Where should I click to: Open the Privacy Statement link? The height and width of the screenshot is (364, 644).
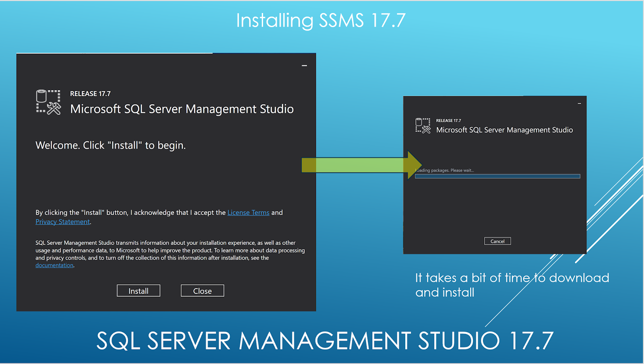pyautogui.click(x=62, y=222)
